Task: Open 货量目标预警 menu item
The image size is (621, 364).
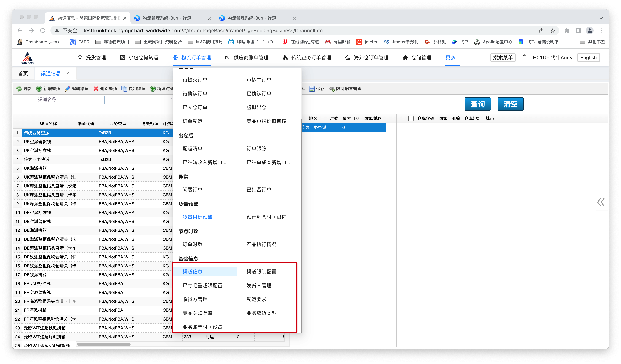Action: [x=197, y=217]
